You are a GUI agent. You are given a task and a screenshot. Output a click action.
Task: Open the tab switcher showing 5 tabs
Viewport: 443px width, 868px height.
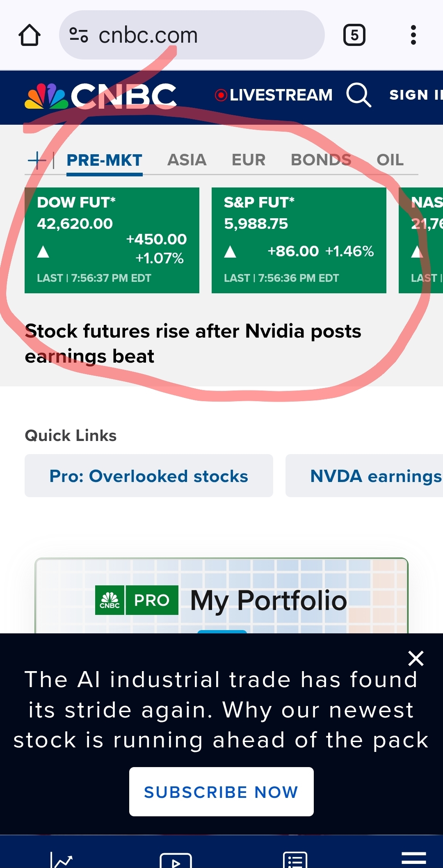coord(354,35)
